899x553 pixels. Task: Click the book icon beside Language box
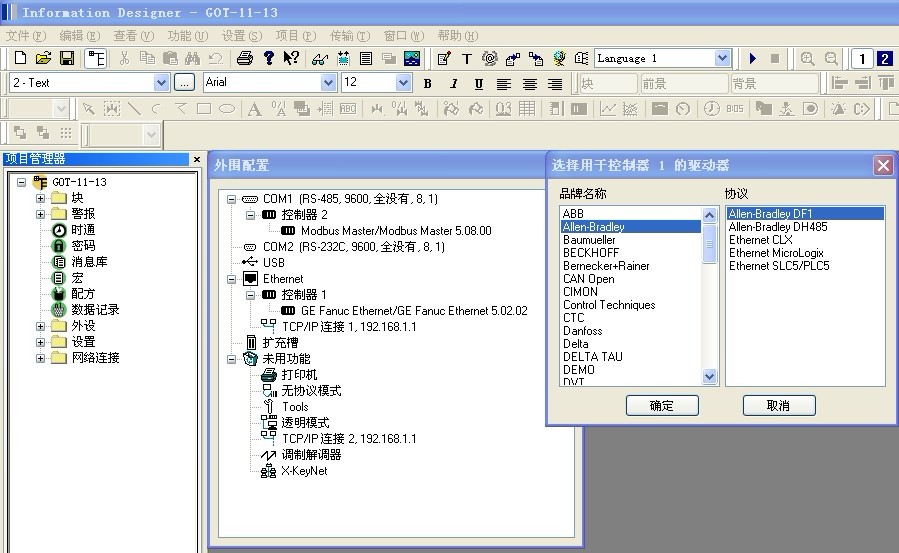tap(581, 58)
